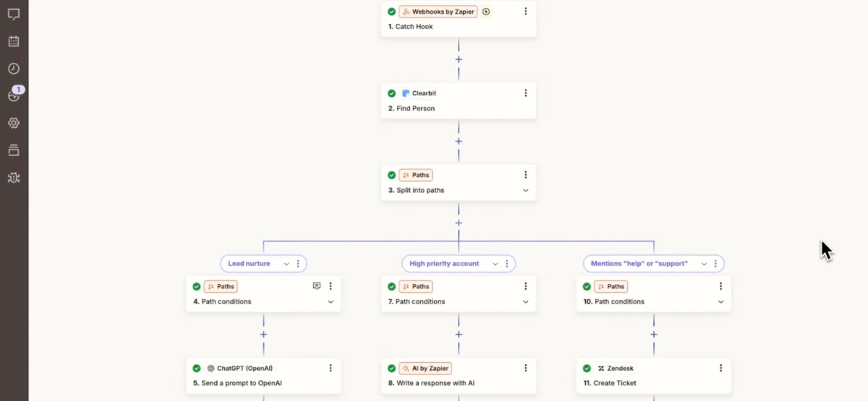Open three-dot menu on step 7 Path conditions

tap(526, 286)
